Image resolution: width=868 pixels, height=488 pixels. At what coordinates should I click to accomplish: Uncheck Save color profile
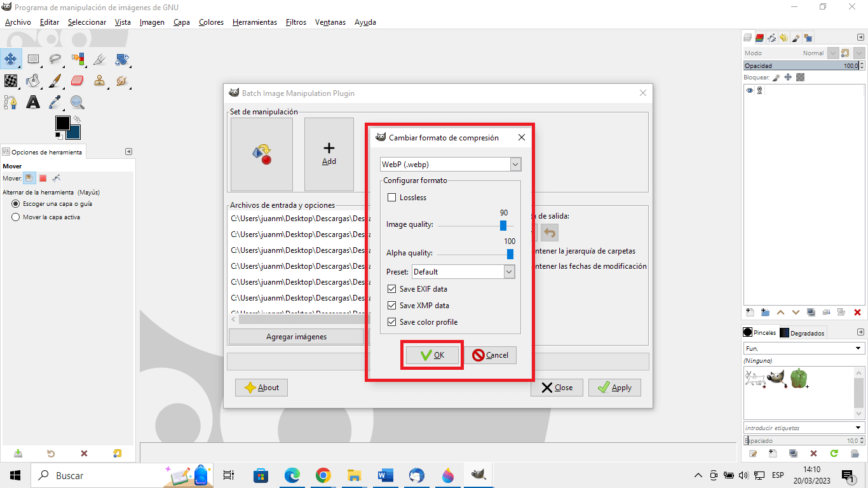[x=391, y=322]
